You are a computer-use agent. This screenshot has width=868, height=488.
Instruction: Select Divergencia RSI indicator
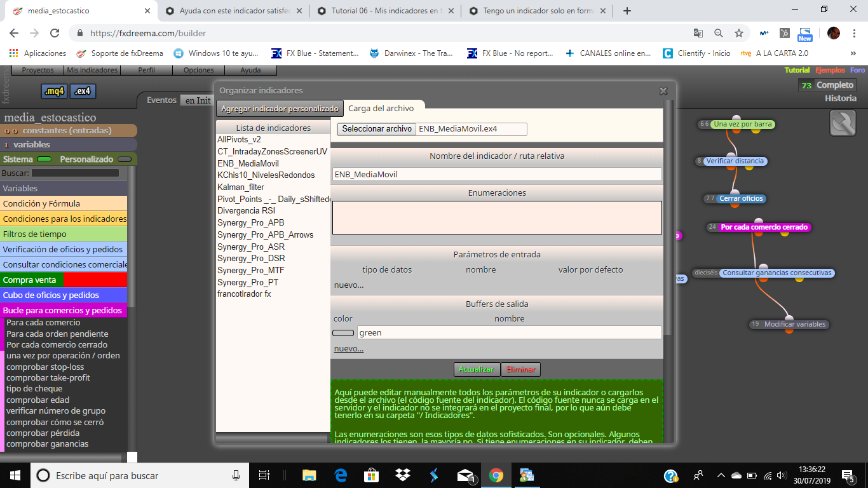pyautogui.click(x=246, y=211)
